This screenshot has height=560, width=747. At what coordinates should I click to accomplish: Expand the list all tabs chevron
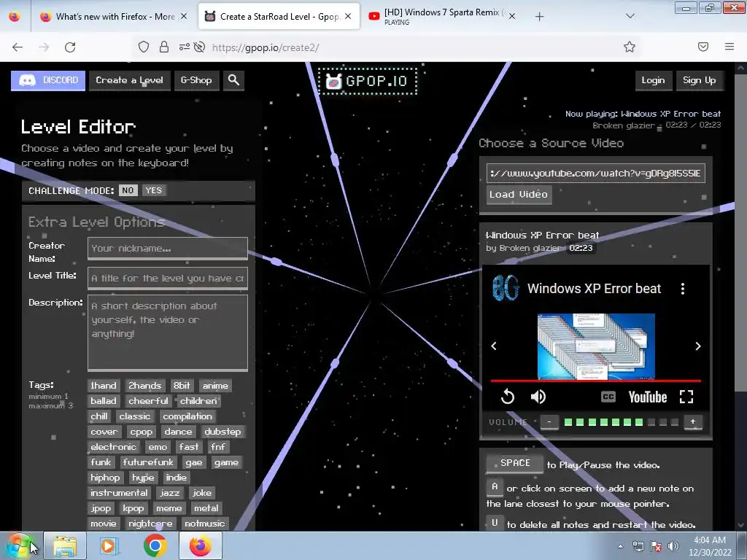[630, 16]
